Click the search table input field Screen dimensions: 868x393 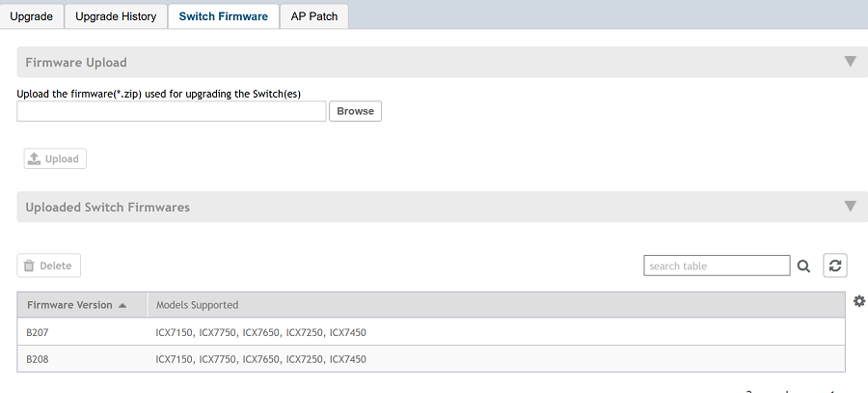click(717, 266)
